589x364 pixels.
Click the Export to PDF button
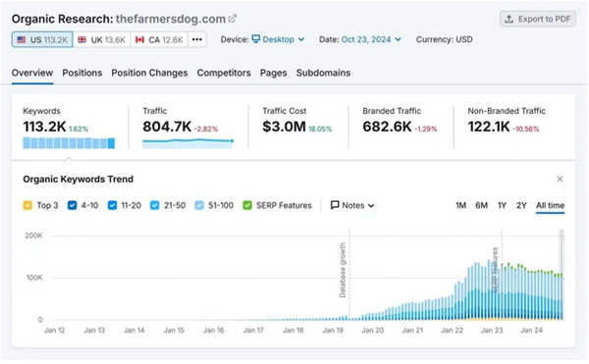pyautogui.click(x=538, y=19)
